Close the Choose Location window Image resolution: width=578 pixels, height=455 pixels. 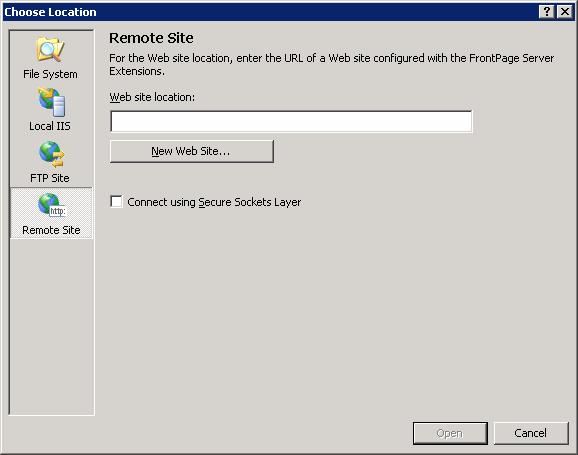pos(565,12)
